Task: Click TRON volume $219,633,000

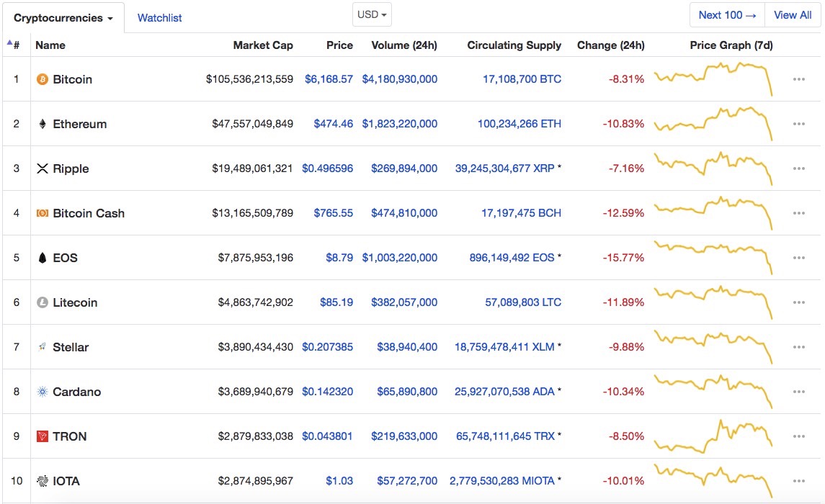Action: click(404, 436)
